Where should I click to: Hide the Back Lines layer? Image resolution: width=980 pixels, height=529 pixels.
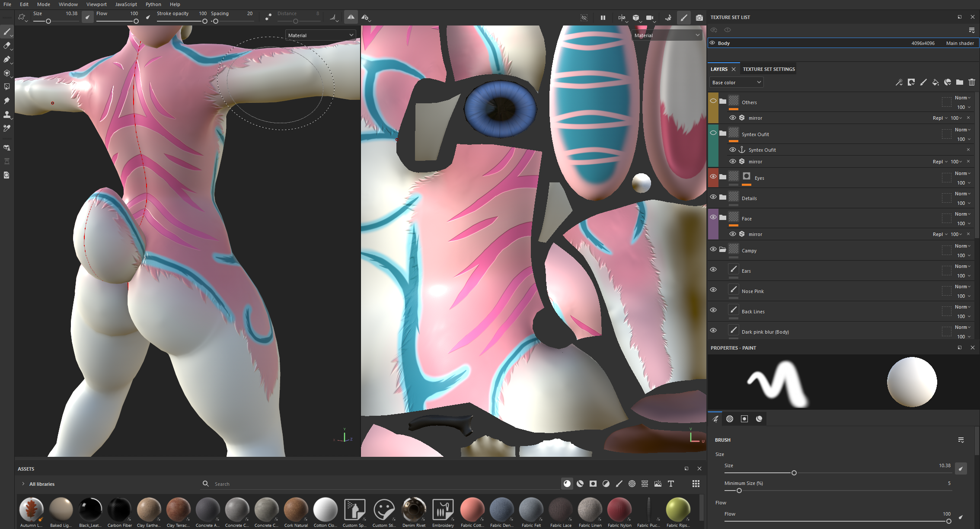pos(713,310)
